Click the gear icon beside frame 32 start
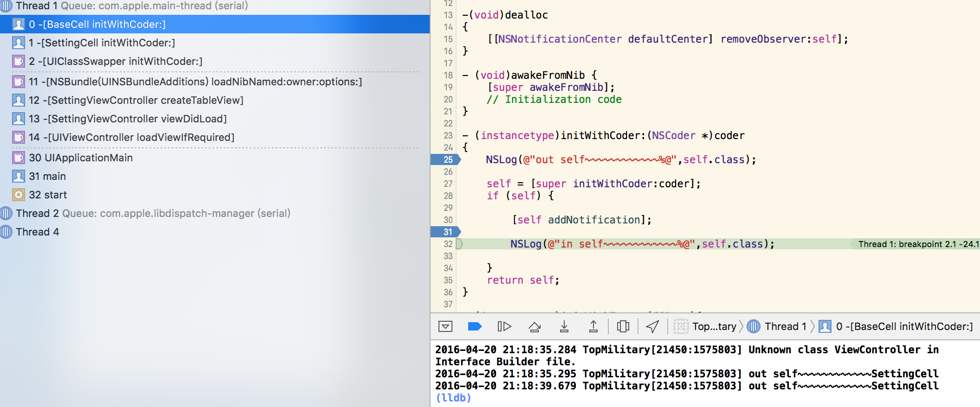 point(19,195)
